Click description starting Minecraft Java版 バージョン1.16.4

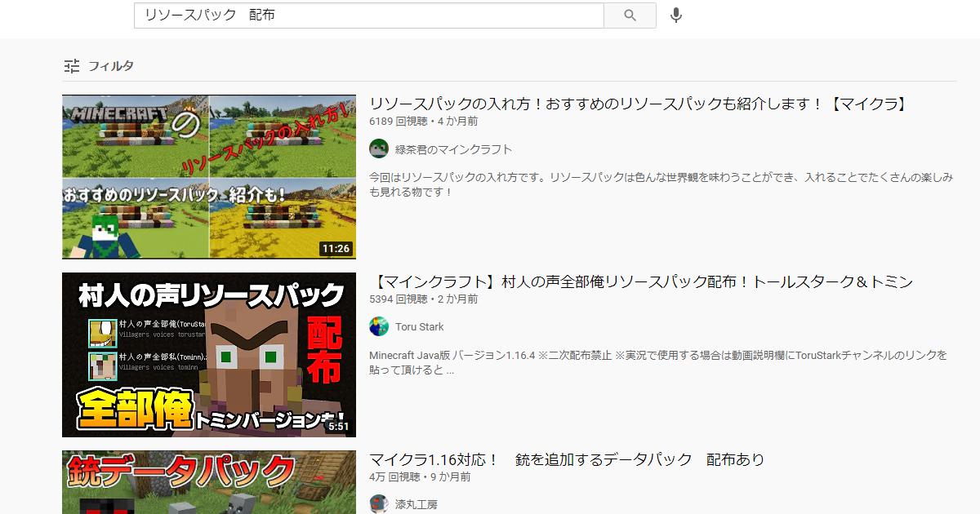(658, 362)
